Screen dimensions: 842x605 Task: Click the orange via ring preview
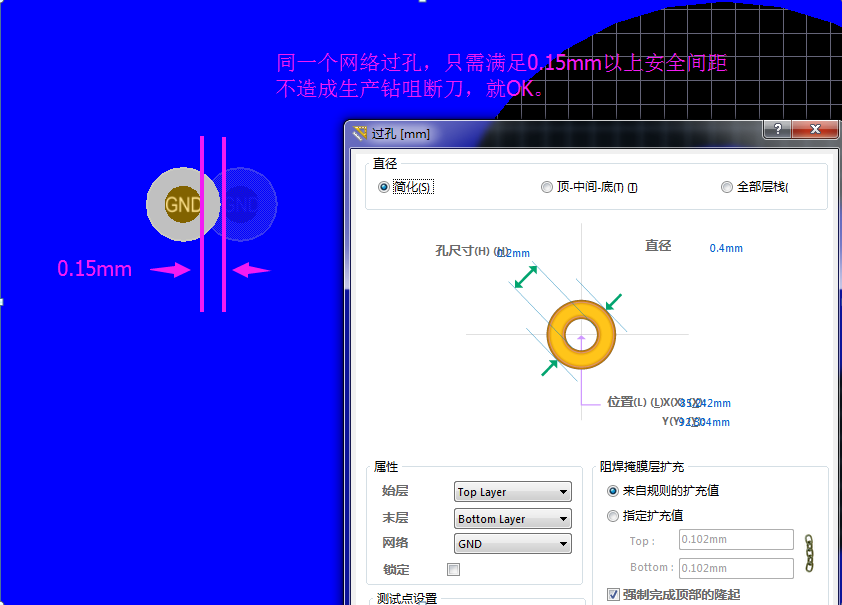pyautogui.click(x=582, y=334)
